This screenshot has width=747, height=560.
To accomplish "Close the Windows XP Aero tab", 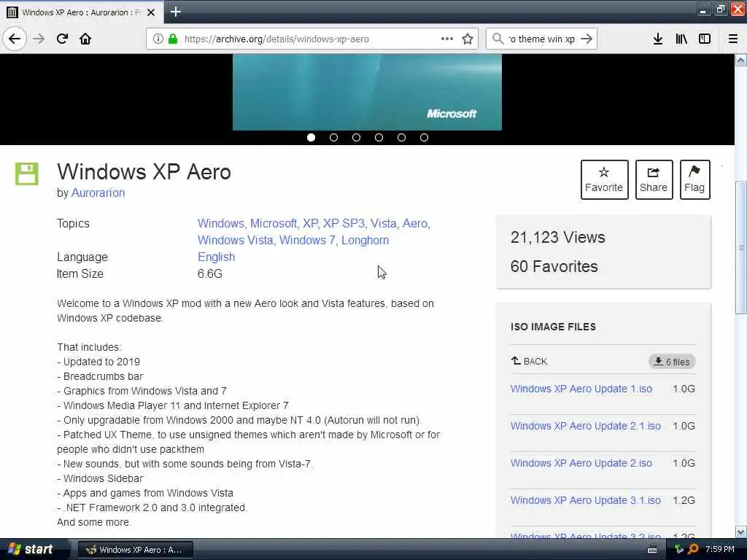I will 151,12.
